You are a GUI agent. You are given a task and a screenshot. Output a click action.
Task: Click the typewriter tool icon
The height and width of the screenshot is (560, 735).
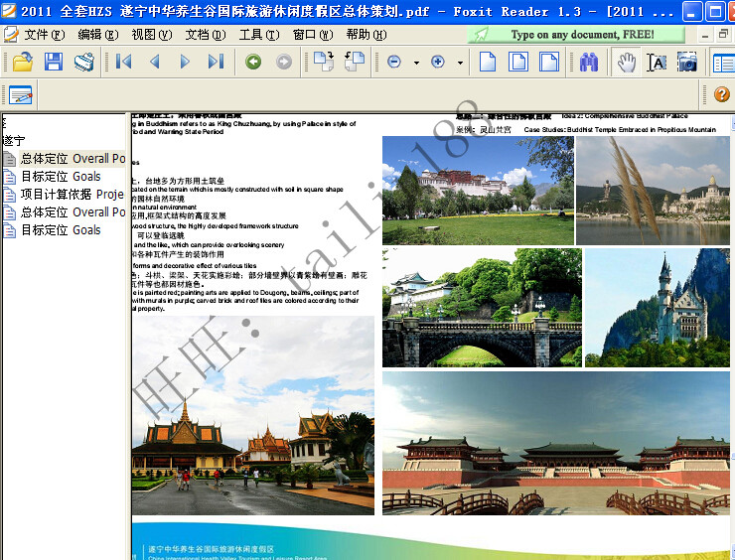[x=21, y=94]
